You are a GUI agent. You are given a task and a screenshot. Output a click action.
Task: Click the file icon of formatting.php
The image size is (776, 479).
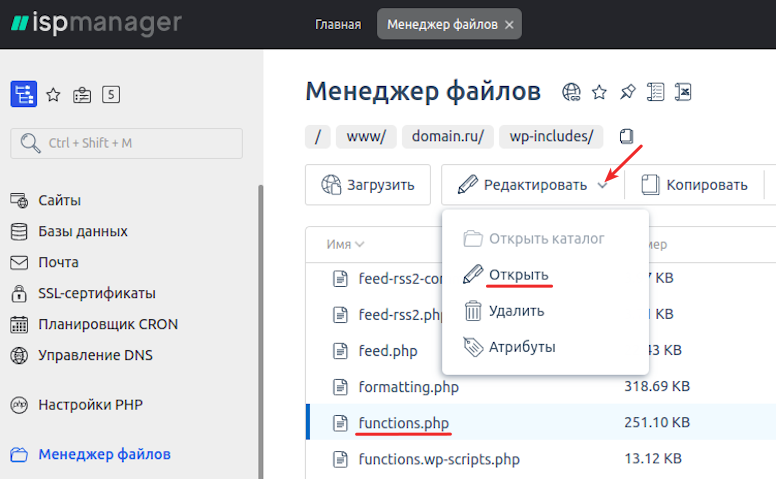click(x=340, y=387)
